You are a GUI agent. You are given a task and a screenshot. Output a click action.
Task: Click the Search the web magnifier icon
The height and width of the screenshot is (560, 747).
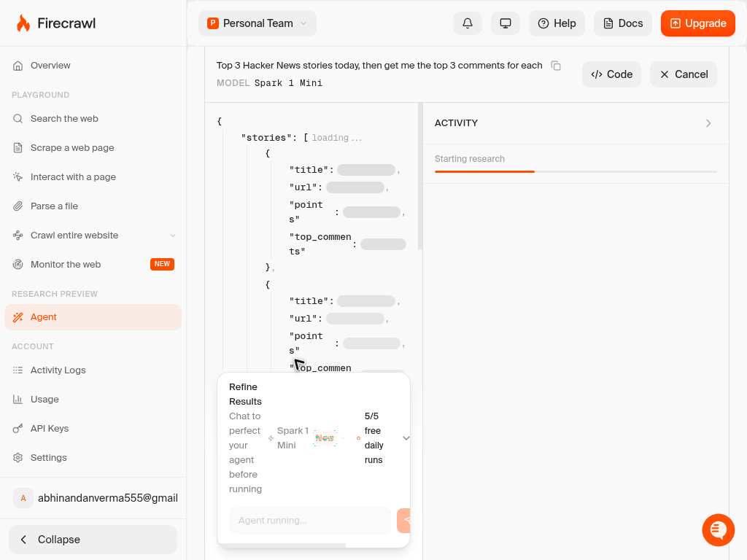pos(18,119)
